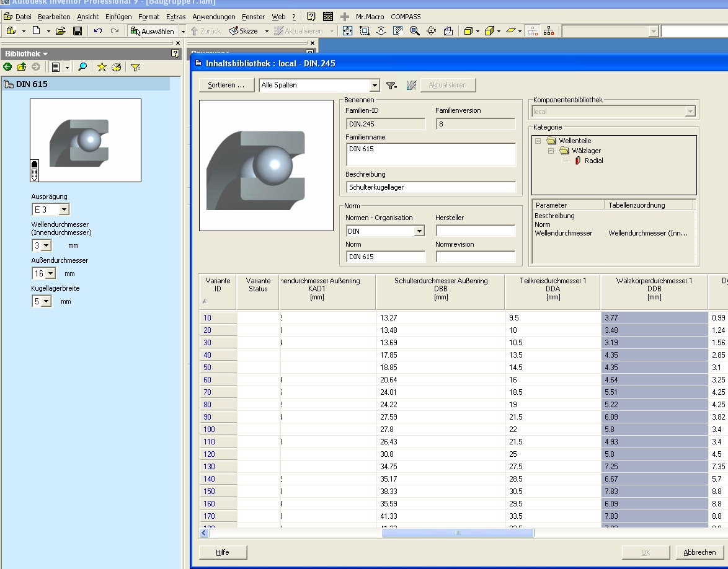
Task: Click the magnifier zoom tool icon
Action: (x=415, y=31)
